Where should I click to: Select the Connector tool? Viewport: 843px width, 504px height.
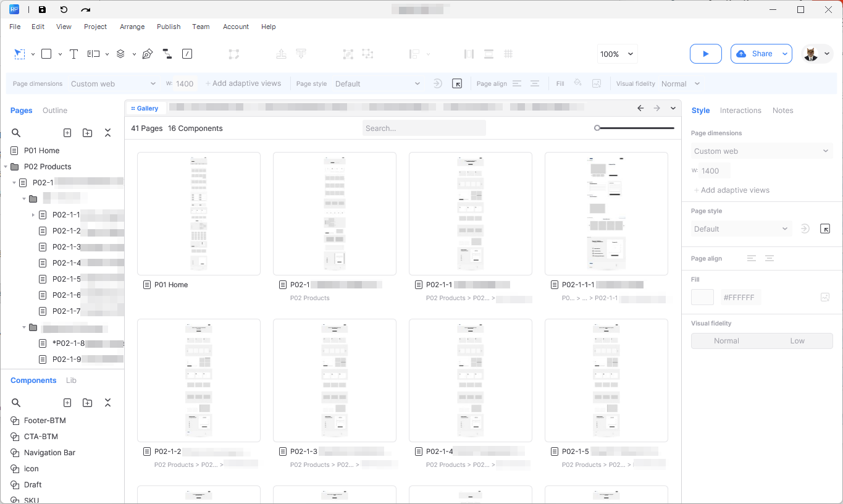point(167,54)
